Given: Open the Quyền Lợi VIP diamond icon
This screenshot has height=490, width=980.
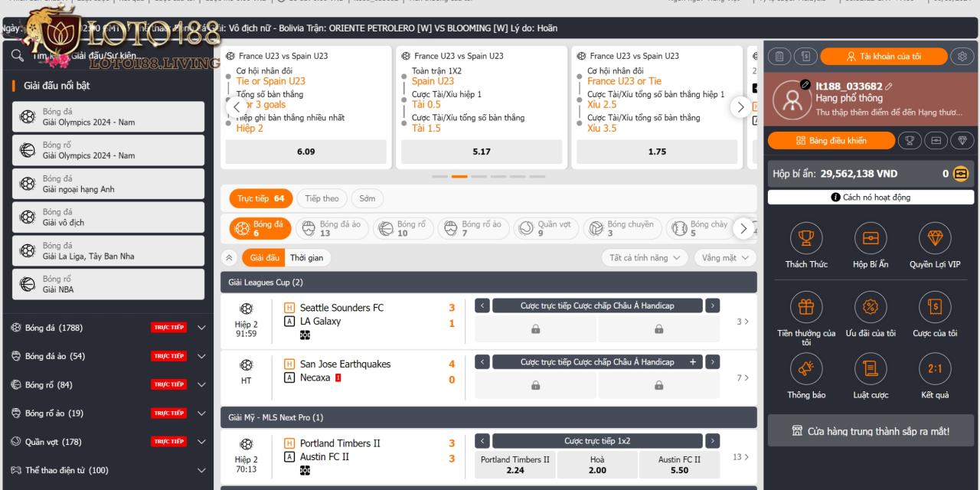Looking at the screenshot, I should [x=934, y=239].
